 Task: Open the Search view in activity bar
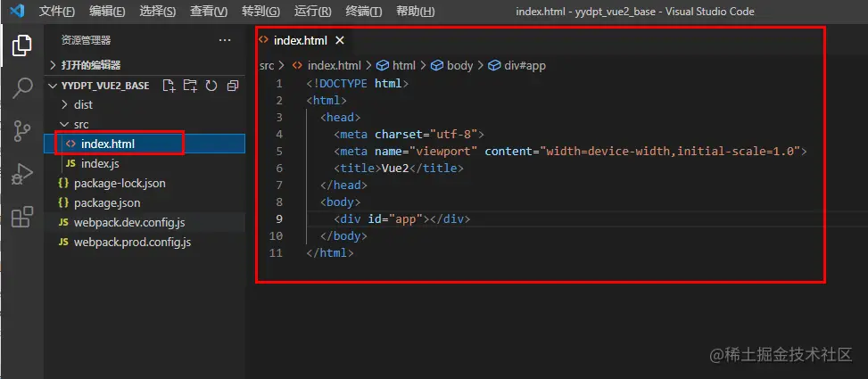coord(22,88)
